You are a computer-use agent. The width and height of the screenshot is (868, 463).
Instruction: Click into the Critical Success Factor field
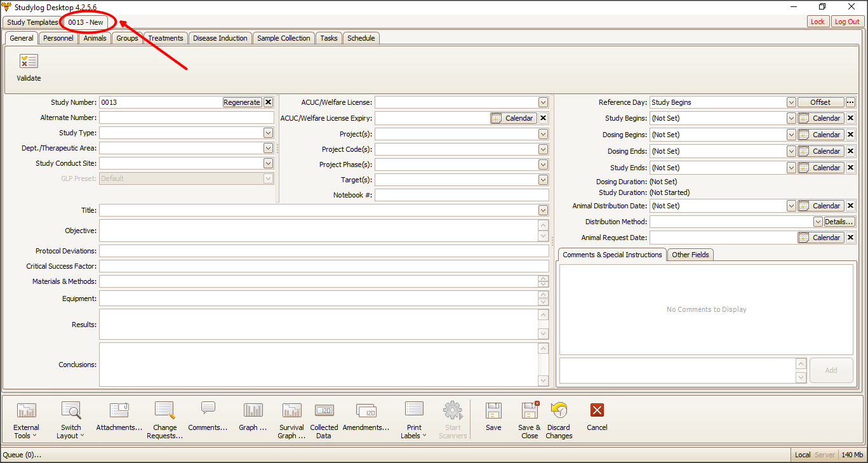click(324, 266)
